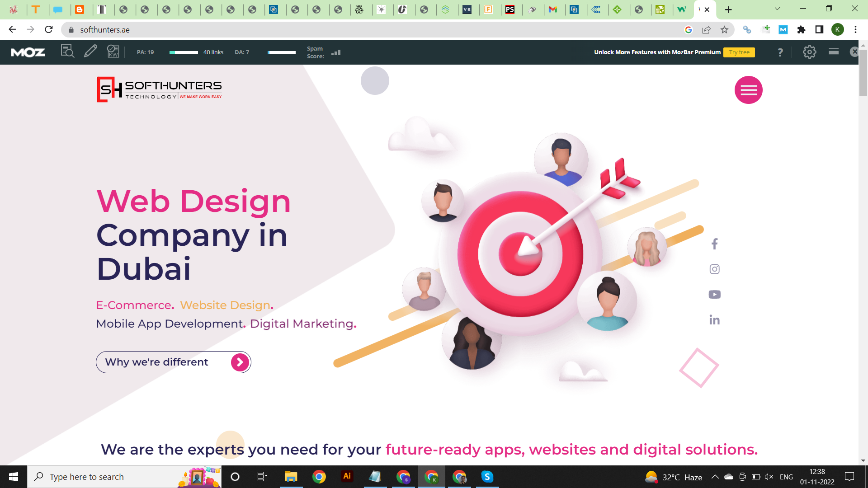Open Chrome three-dot menu
Image resolution: width=868 pixels, height=488 pixels.
pos(855,30)
